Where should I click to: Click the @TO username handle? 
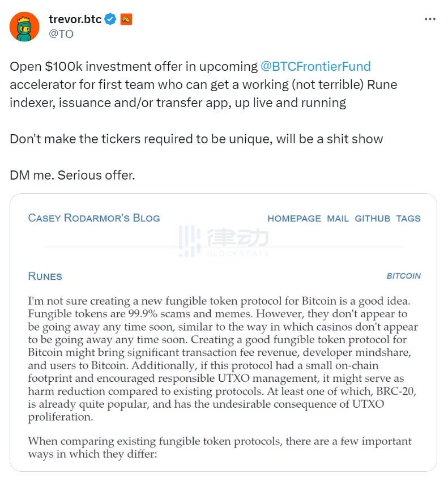pos(61,33)
